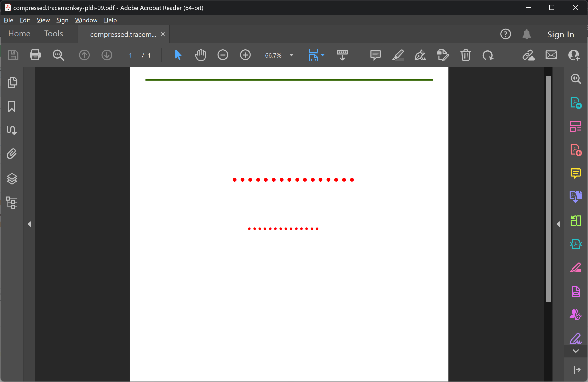
Task: Activate the Hand tool
Action: (x=200, y=55)
